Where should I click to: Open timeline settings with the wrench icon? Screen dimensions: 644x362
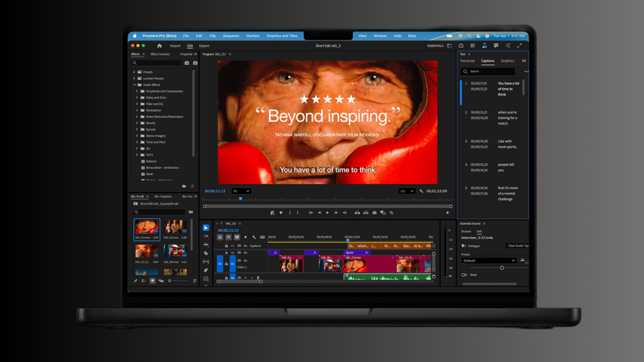pyautogui.click(x=255, y=237)
